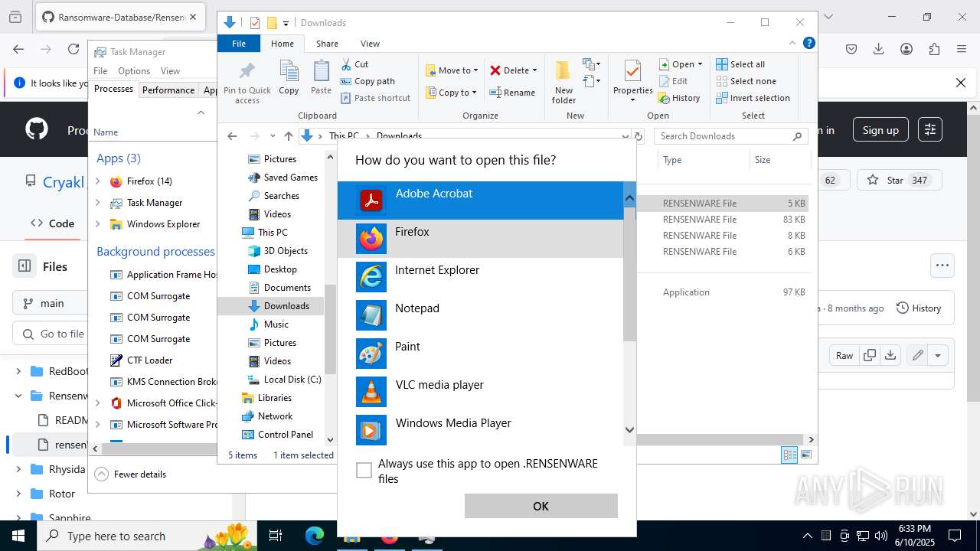Click the Sign up button on GitHub
This screenshot has height=551, width=980.
[x=880, y=130]
